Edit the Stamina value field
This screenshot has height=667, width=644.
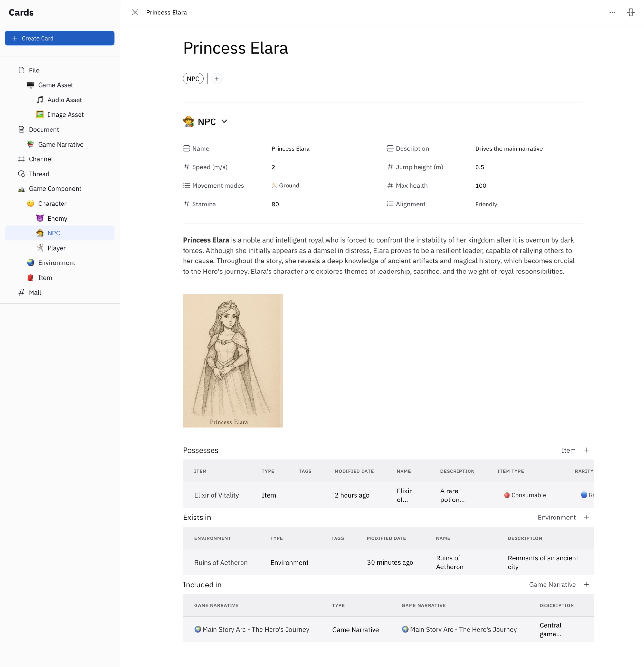click(x=275, y=204)
